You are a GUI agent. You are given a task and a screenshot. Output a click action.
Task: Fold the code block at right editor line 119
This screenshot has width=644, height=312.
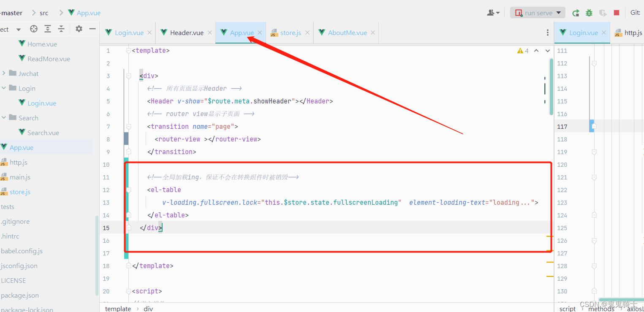point(594,152)
